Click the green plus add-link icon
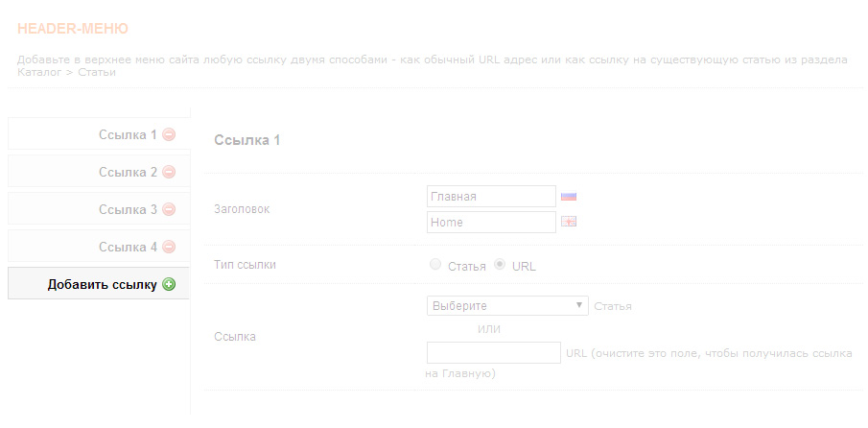Image resolution: width=868 pixels, height=428 pixels. [169, 284]
